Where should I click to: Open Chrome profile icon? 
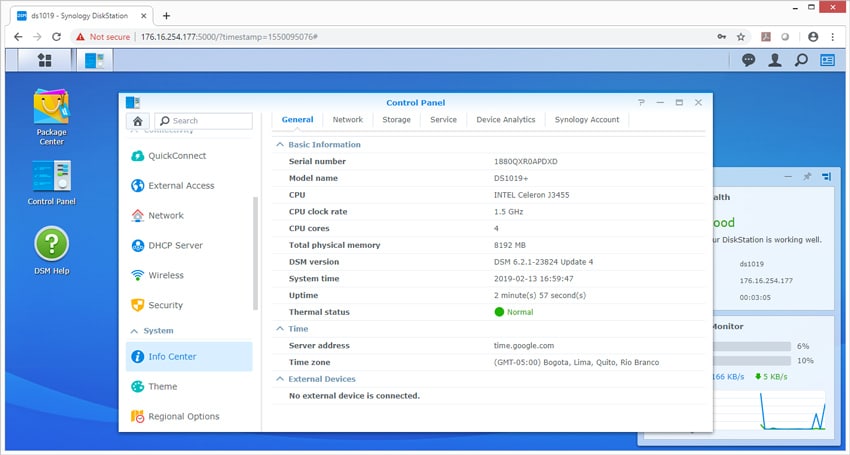tap(813, 37)
